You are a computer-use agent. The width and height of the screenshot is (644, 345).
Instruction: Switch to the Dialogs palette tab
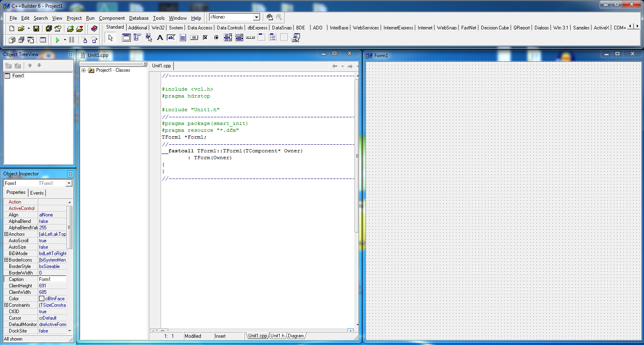click(x=541, y=28)
